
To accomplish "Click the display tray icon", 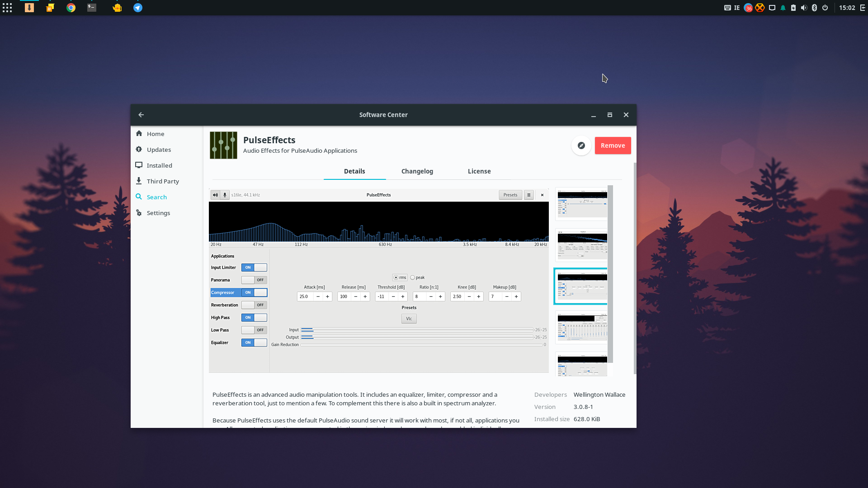I will 772,8.
